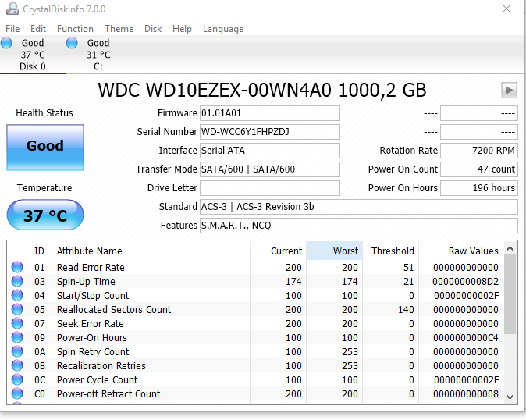Click the blue status orb for Disk 0
The image size is (526, 420).
click(x=6, y=43)
